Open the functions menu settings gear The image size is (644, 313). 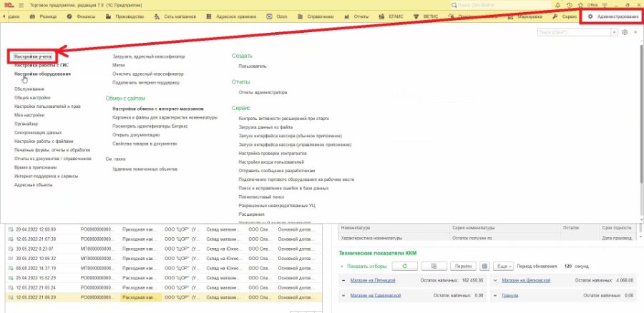point(625,32)
